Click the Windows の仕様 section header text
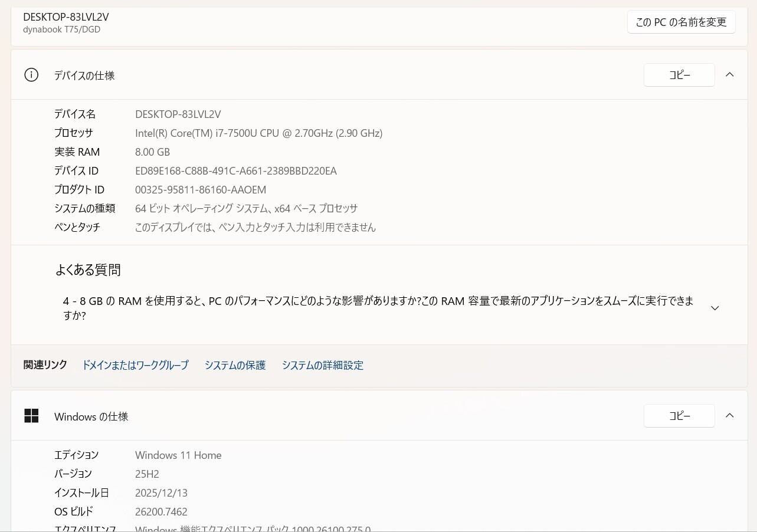Screen dimensions: 757x532 [x=91, y=416]
